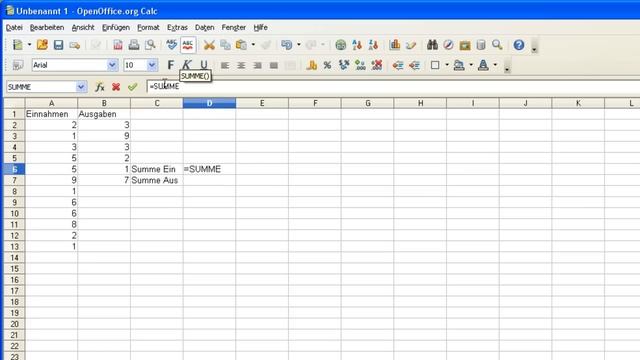Export directly as PDF icon
The height and width of the screenshot is (360, 640).
click(118, 45)
